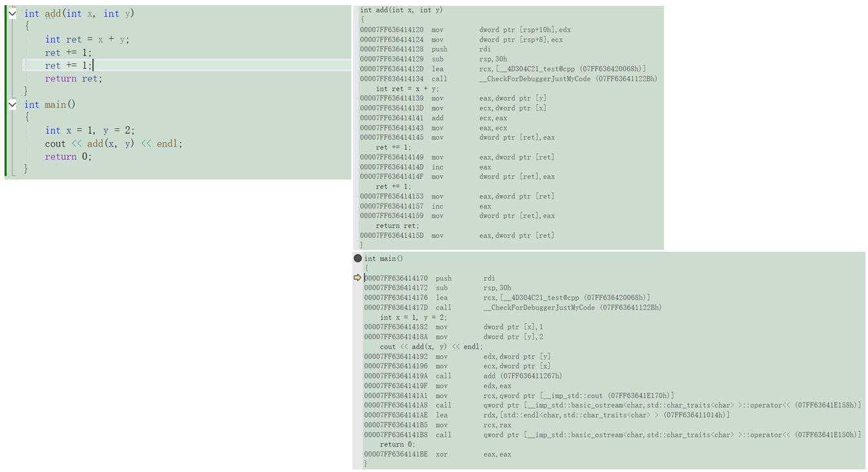
Task: Select the 'mov rcx,rax' line at 00007FF6364141B5
Action: coord(437,425)
